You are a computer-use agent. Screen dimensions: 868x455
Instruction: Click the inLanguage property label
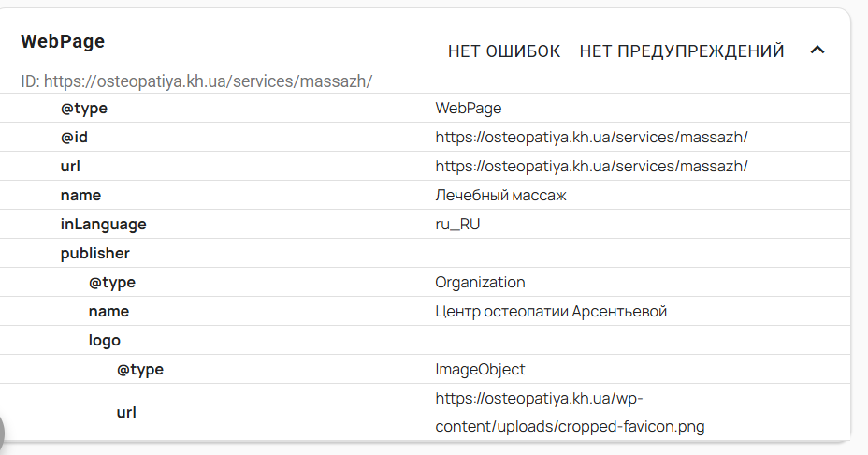[103, 225]
